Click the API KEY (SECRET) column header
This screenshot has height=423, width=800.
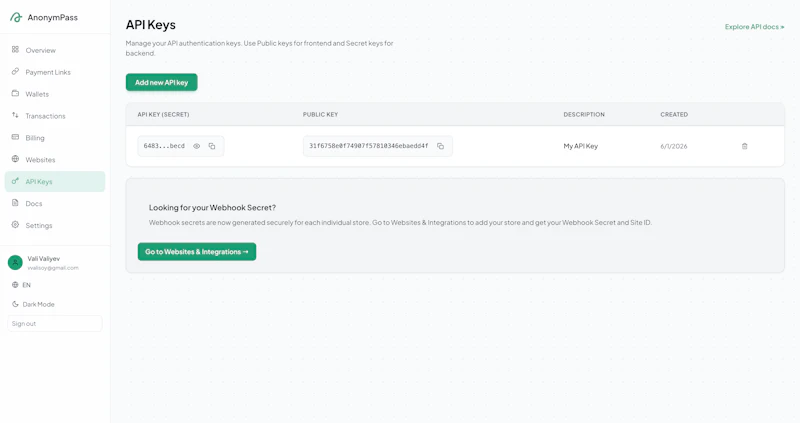point(163,114)
